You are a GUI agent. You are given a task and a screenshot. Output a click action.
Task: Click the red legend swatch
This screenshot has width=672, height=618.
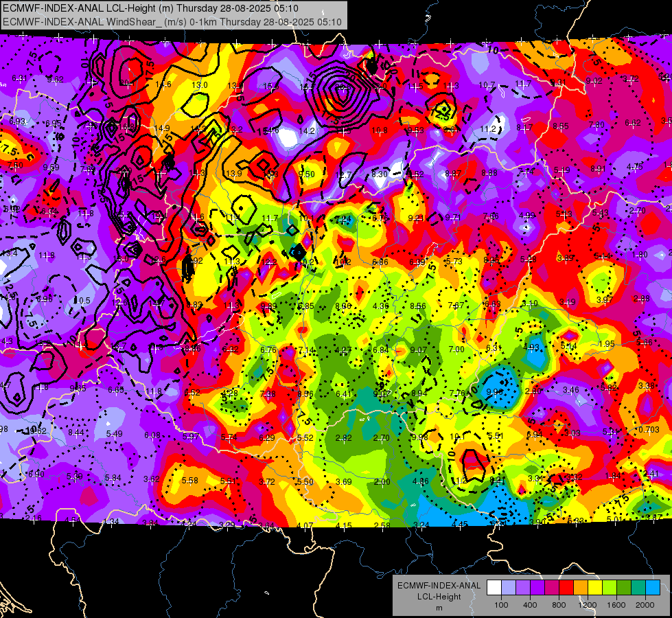coord(566,588)
